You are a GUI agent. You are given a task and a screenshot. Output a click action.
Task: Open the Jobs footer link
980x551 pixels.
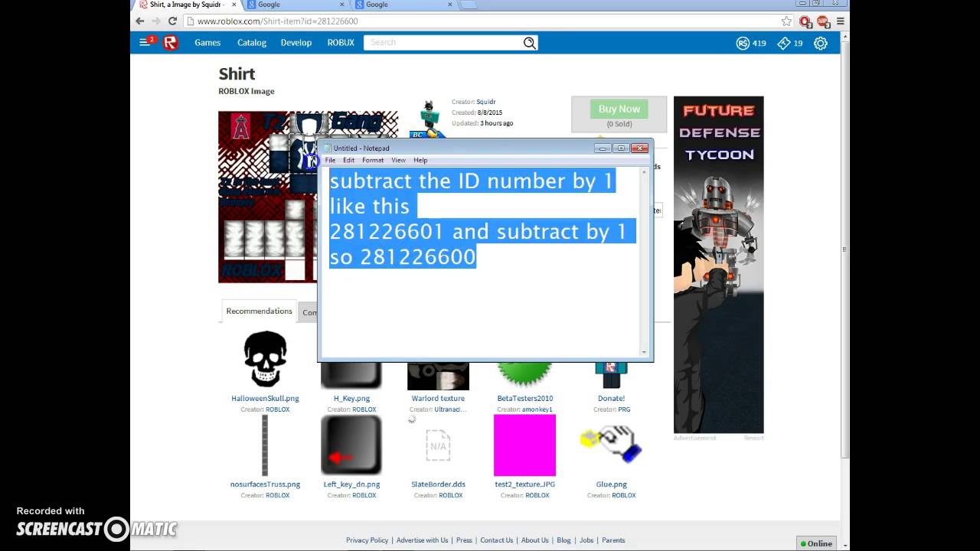tap(586, 540)
